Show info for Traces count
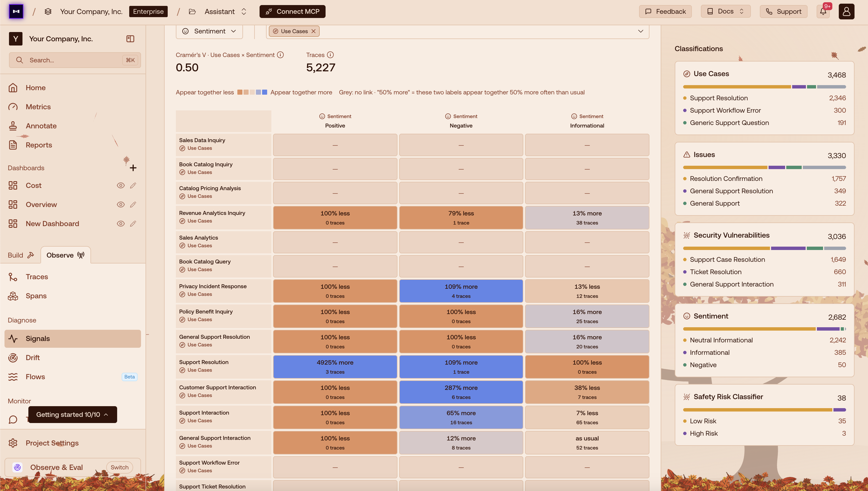 (x=330, y=54)
